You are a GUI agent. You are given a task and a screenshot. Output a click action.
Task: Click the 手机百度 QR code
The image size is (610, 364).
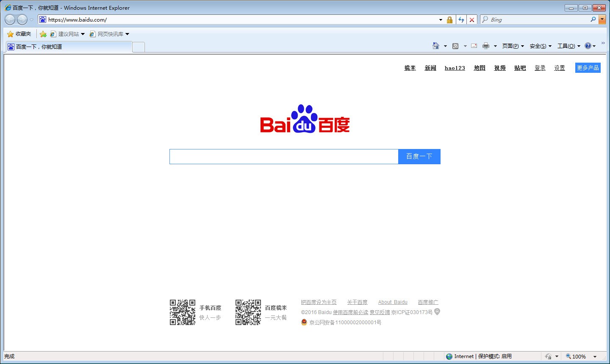[x=183, y=312]
